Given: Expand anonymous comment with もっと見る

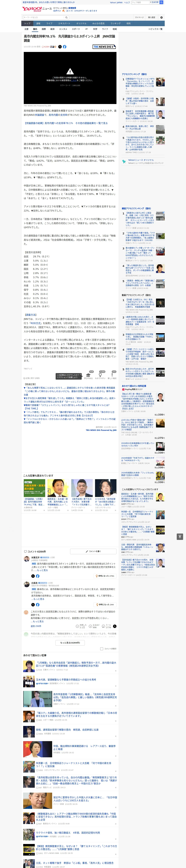Looking at the screenshot, I should [x=39, y=621].
